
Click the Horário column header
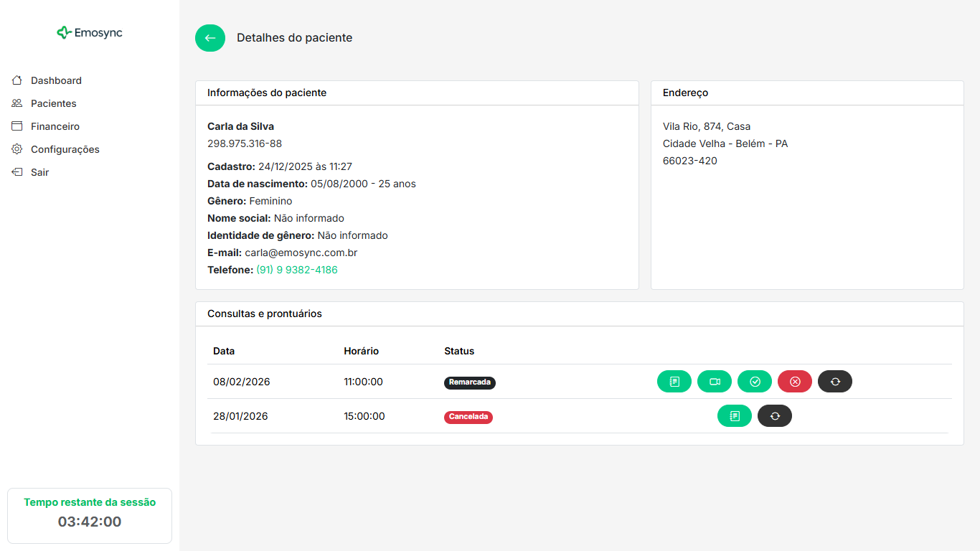(x=361, y=351)
